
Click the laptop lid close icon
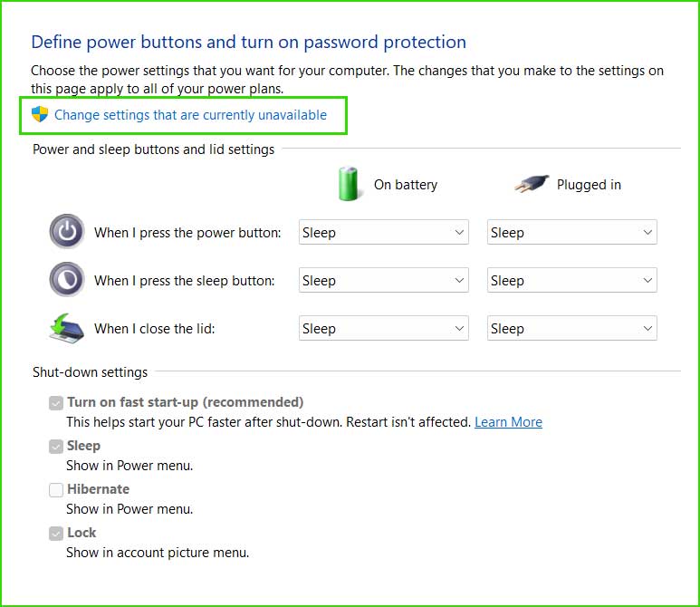point(67,328)
